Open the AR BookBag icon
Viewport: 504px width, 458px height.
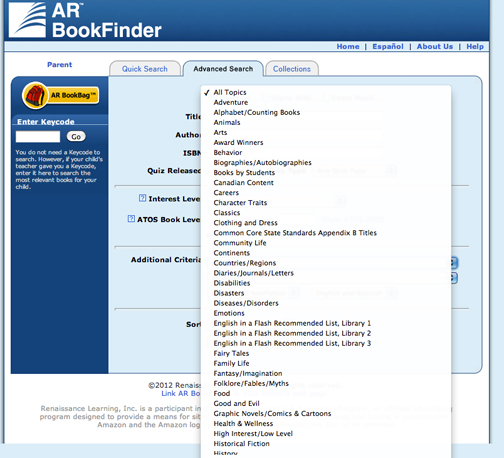[x=61, y=96]
